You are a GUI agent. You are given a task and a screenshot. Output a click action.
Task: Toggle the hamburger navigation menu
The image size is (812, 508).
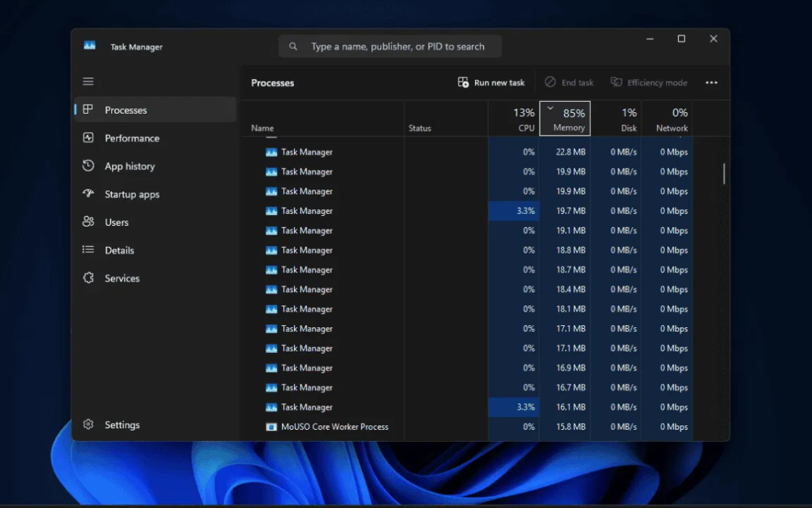tap(88, 81)
